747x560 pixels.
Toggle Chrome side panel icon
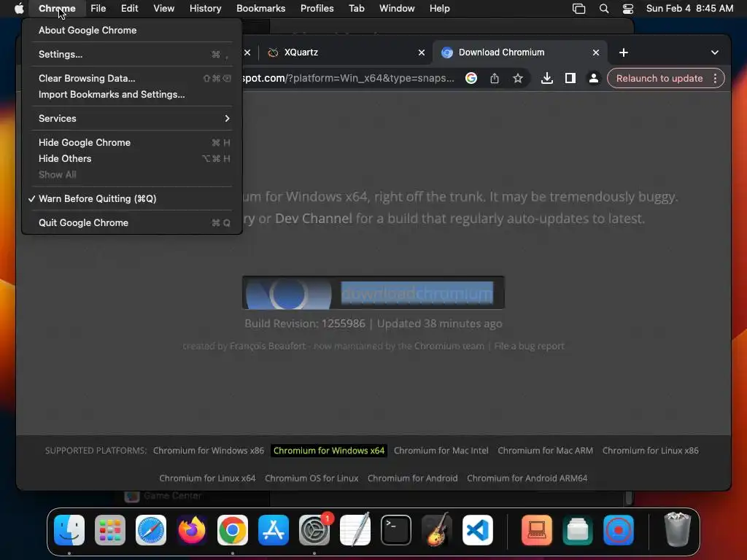click(x=570, y=78)
